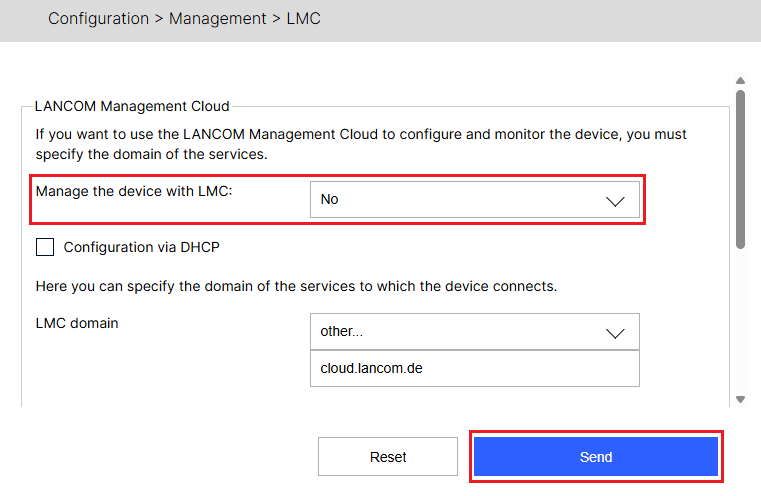Click the vertical scrollbar thumb
Image resolution: width=761 pixels, height=496 pixels.
point(740,168)
